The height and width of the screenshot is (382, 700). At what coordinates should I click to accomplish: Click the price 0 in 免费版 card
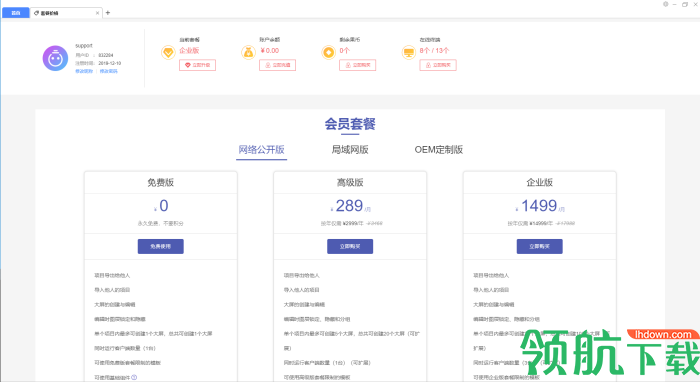163,206
